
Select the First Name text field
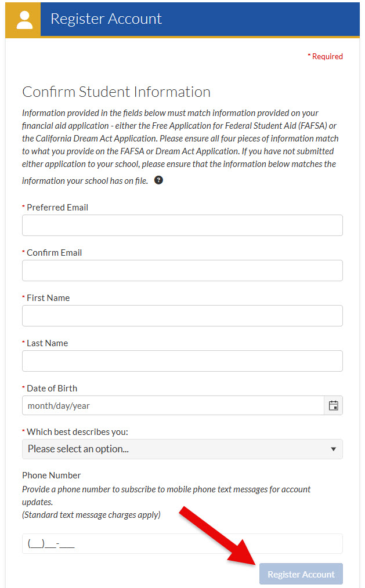(182, 315)
